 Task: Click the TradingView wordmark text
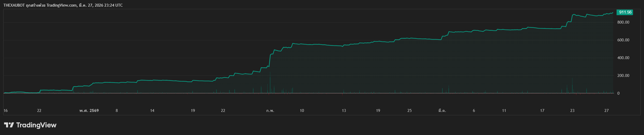coord(36,125)
